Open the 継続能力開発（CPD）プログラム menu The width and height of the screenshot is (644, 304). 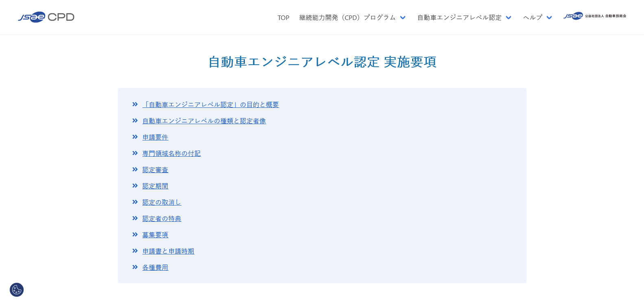pyautogui.click(x=347, y=17)
